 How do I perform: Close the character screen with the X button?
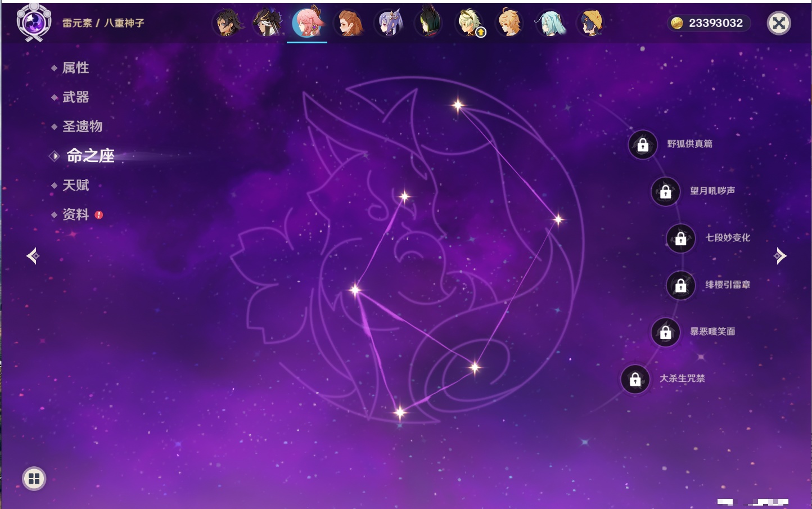[779, 23]
